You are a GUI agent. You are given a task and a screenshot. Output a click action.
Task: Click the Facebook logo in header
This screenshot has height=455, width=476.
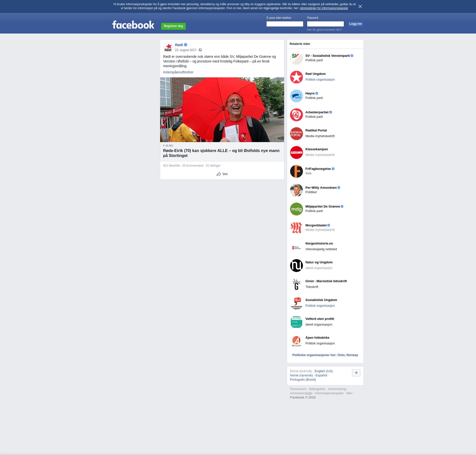click(133, 25)
